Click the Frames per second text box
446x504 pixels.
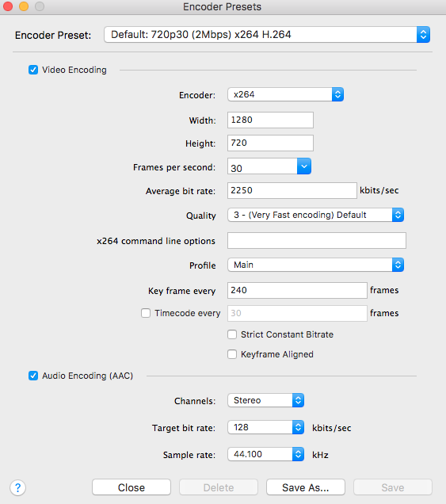(x=262, y=166)
